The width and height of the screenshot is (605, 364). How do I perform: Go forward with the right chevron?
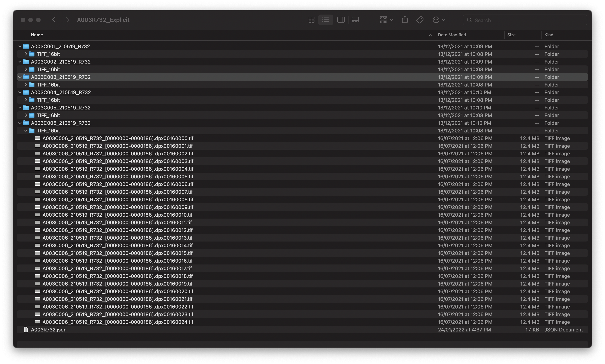(x=67, y=20)
